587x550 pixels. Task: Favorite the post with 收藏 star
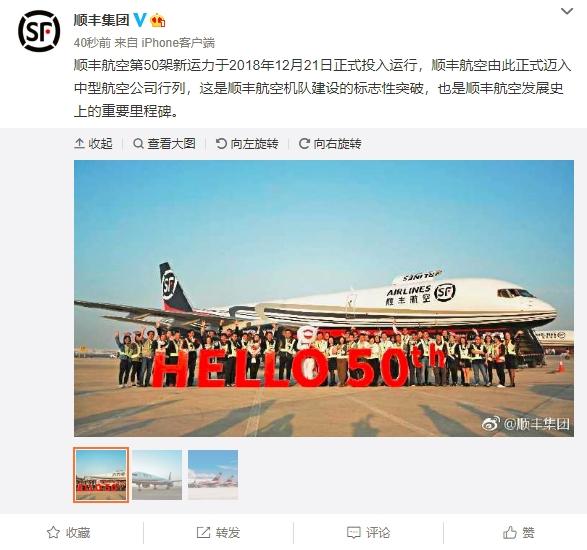click(x=69, y=533)
